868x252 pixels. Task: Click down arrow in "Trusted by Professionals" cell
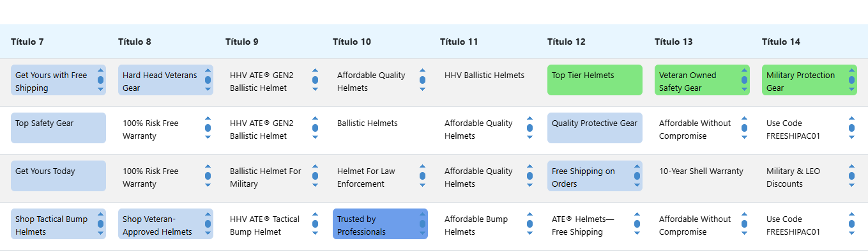(x=422, y=233)
